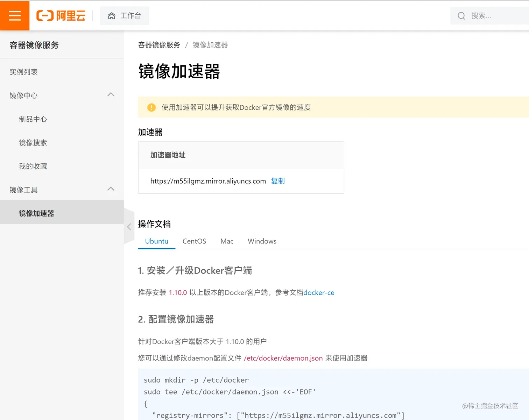
Task: Click the 配置镜像加速器 step heading
Action: 176,319
